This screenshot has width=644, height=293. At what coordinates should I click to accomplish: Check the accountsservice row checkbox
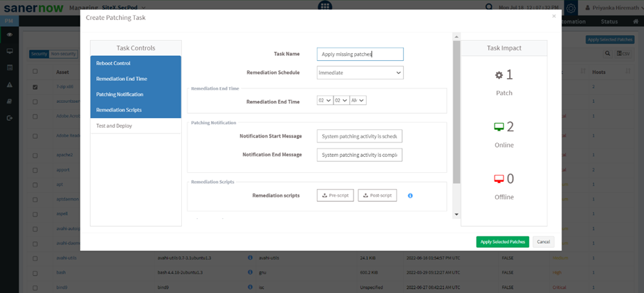pyautogui.click(x=35, y=102)
